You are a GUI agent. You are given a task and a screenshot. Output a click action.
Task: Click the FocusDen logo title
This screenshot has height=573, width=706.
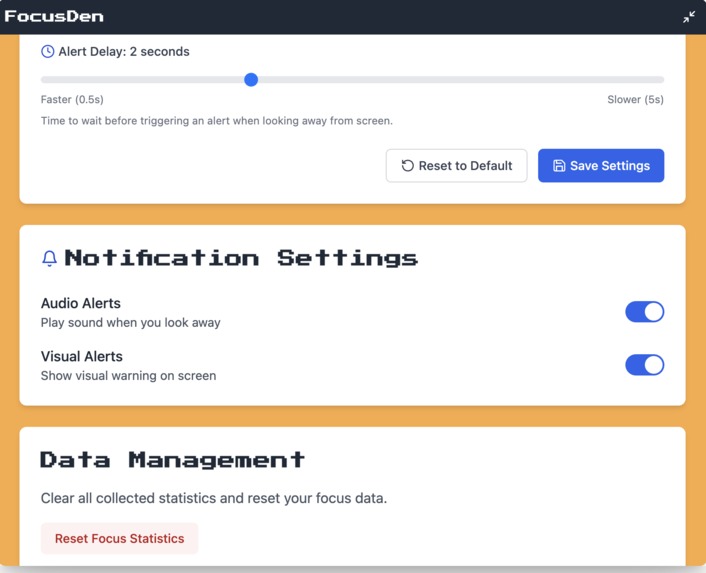click(54, 17)
